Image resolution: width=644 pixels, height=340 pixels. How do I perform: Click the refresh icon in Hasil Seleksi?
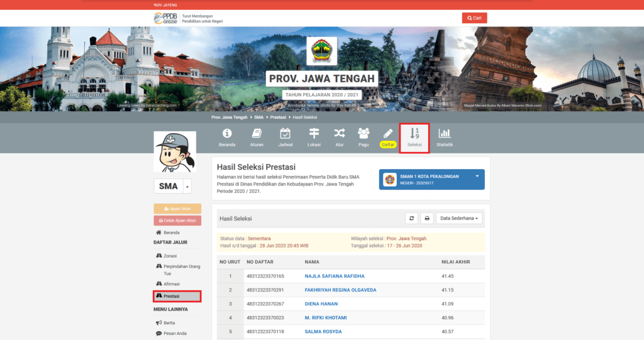pyautogui.click(x=411, y=219)
